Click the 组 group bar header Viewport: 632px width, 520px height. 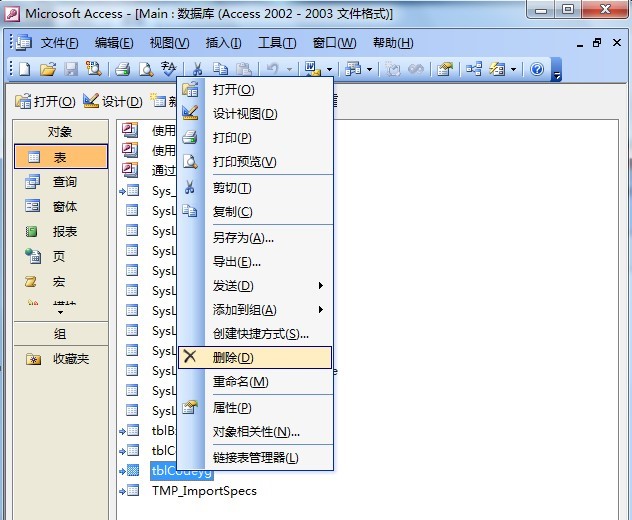pyautogui.click(x=61, y=334)
